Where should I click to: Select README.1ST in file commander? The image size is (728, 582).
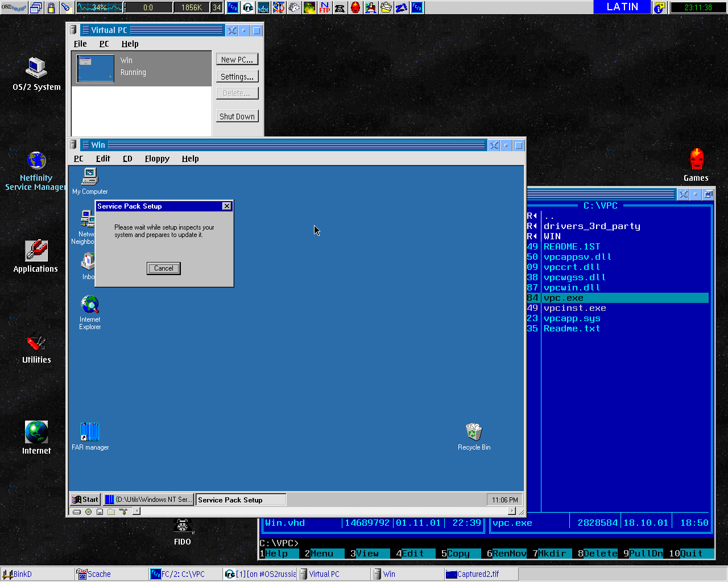[x=572, y=247]
